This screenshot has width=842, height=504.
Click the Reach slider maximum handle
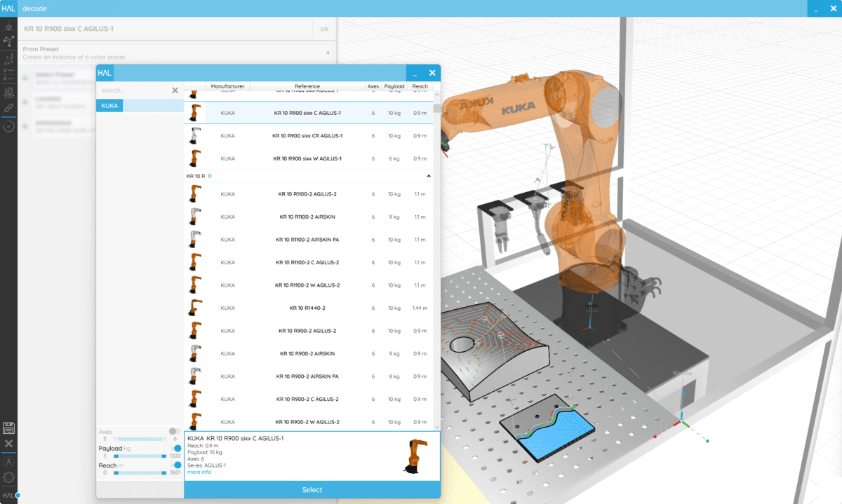point(163,473)
